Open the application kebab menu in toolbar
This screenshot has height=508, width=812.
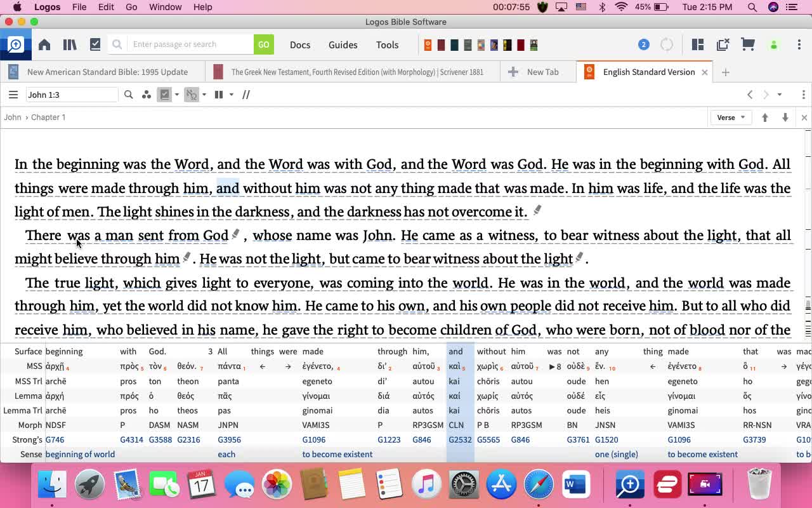799,44
